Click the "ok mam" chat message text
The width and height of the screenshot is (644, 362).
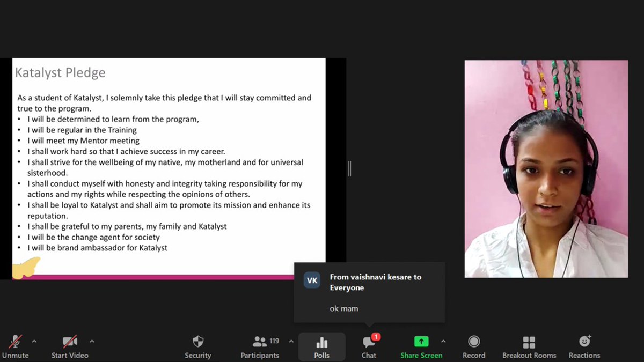pyautogui.click(x=344, y=309)
